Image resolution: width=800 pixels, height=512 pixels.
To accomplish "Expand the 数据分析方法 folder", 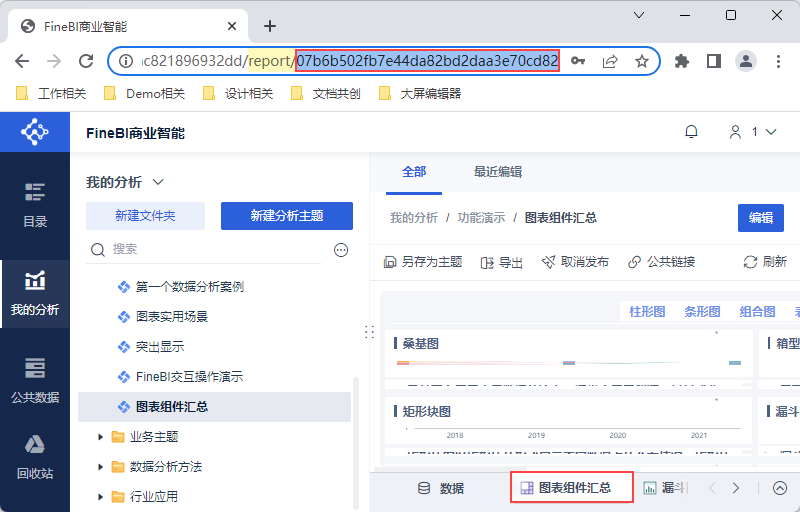I will tap(100, 467).
